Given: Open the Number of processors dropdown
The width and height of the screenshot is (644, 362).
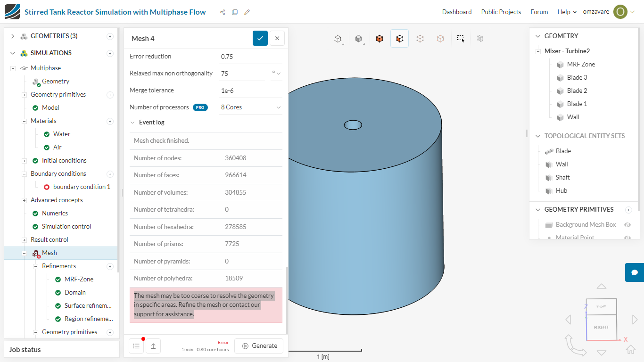Looking at the screenshot, I should 251,107.
